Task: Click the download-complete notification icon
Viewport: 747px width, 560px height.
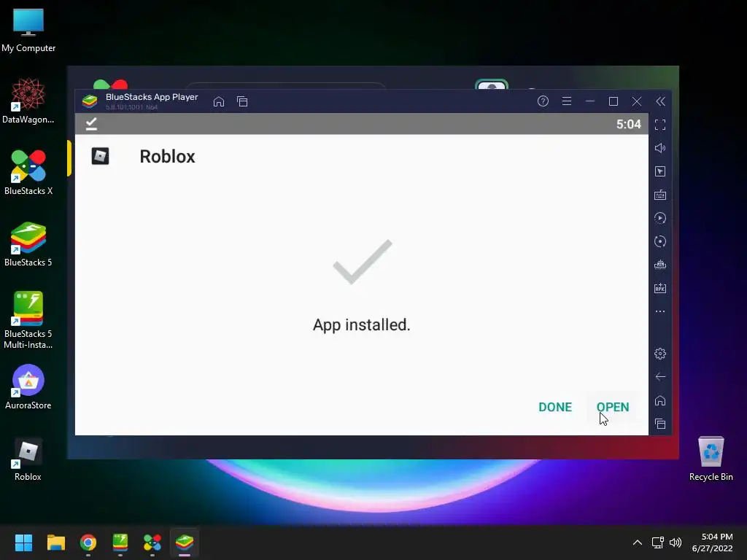Action: click(91, 124)
